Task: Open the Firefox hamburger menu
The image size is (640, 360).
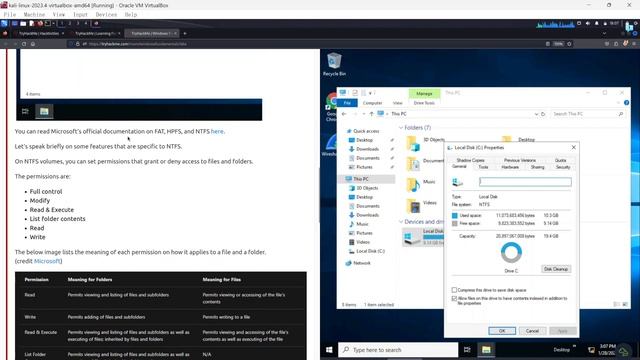Action: [x=634, y=44]
